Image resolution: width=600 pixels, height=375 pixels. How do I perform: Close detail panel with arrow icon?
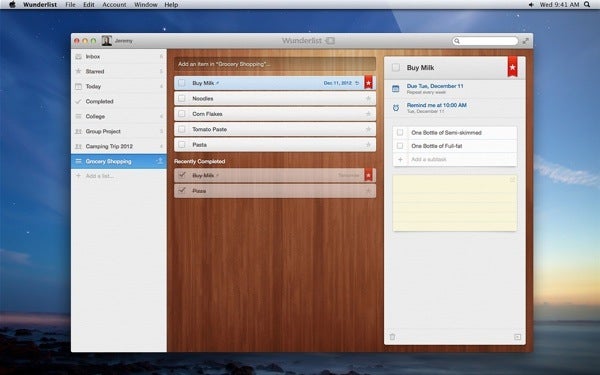click(517, 337)
